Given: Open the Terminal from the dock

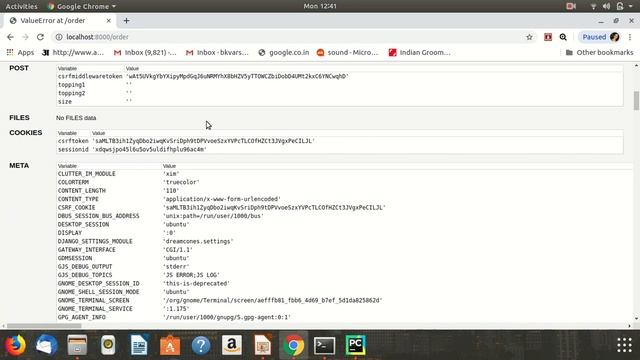Looking at the screenshot, I should [324, 345].
